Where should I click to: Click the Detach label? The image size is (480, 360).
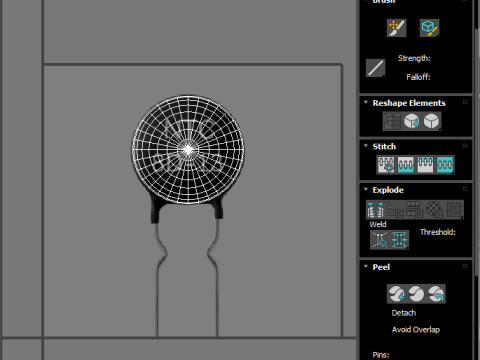404,313
